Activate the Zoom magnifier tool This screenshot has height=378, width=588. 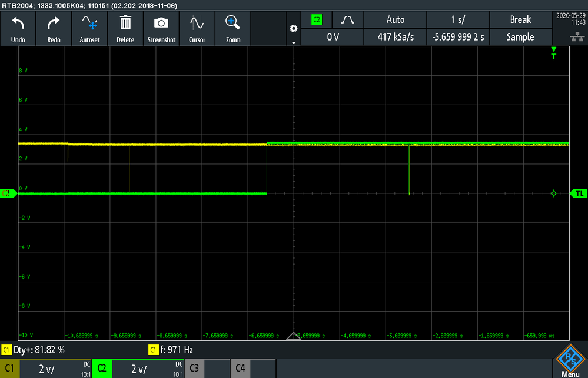click(x=233, y=29)
